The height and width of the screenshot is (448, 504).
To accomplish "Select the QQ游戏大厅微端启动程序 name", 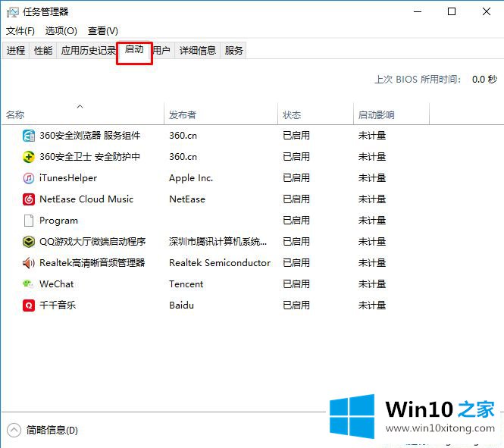I will (92, 241).
